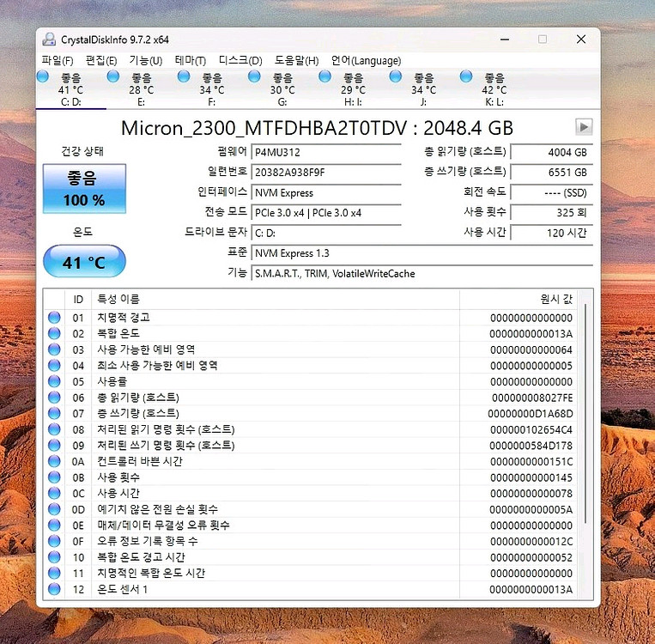Select the C: D: disk tab
The height and width of the screenshot is (644, 655).
pos(71,89)
